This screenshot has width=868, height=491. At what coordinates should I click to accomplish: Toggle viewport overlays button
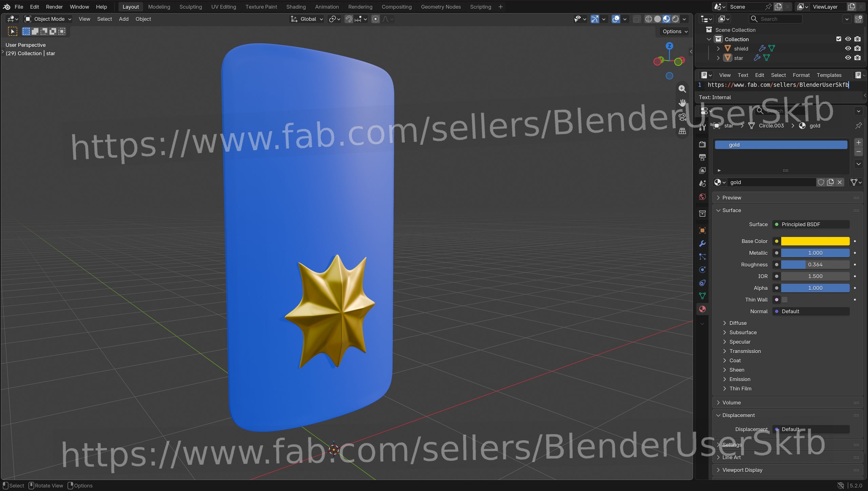click(616, 19)
